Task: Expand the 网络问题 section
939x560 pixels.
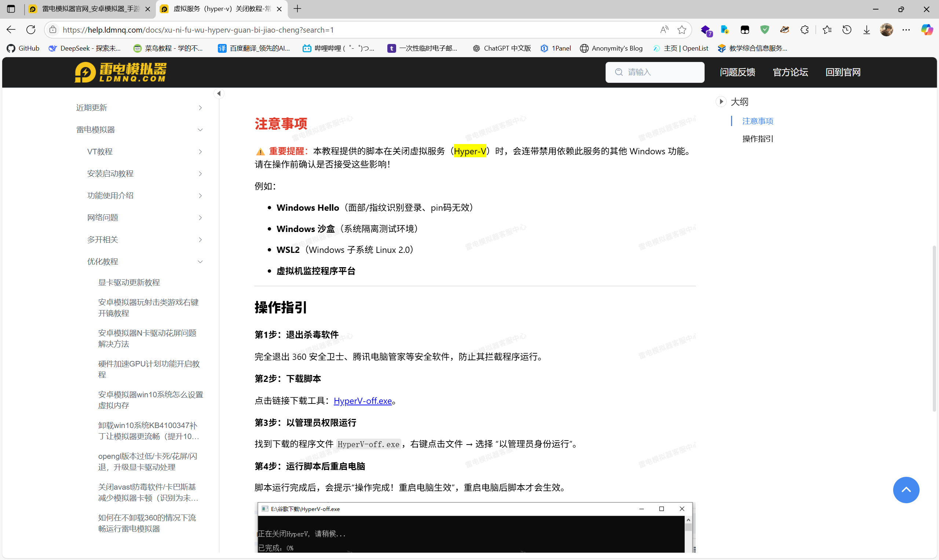Action: pyautogui.click(x=145, y=218)
